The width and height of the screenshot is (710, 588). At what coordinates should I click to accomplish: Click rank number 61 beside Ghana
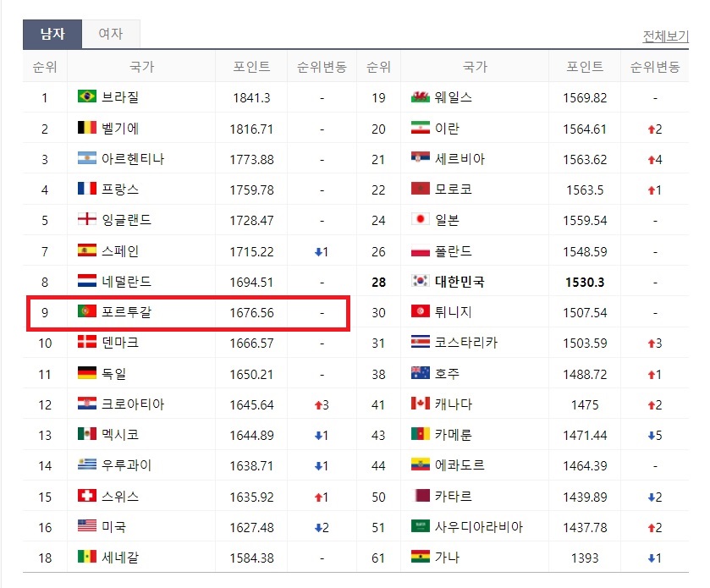point(378,558)
